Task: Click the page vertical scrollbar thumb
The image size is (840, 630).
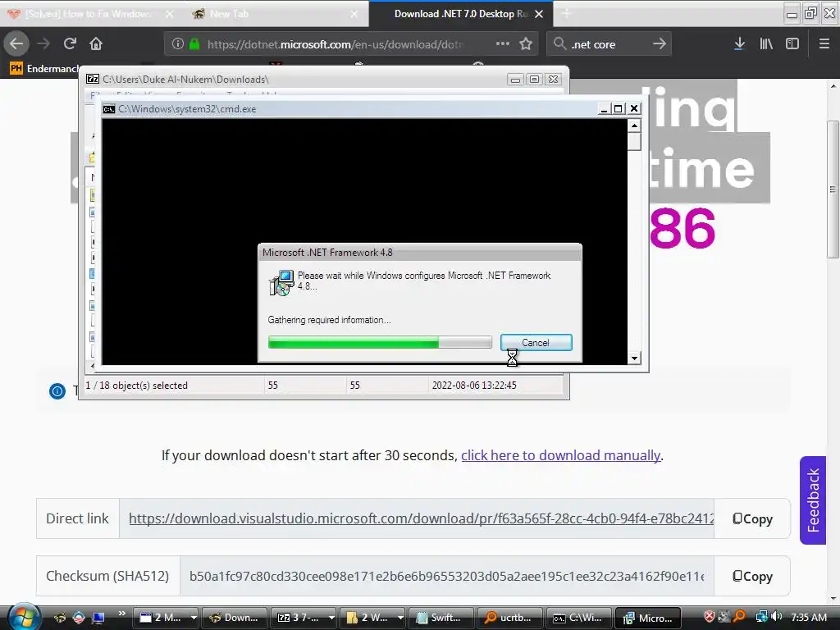Action: [832, 189]
